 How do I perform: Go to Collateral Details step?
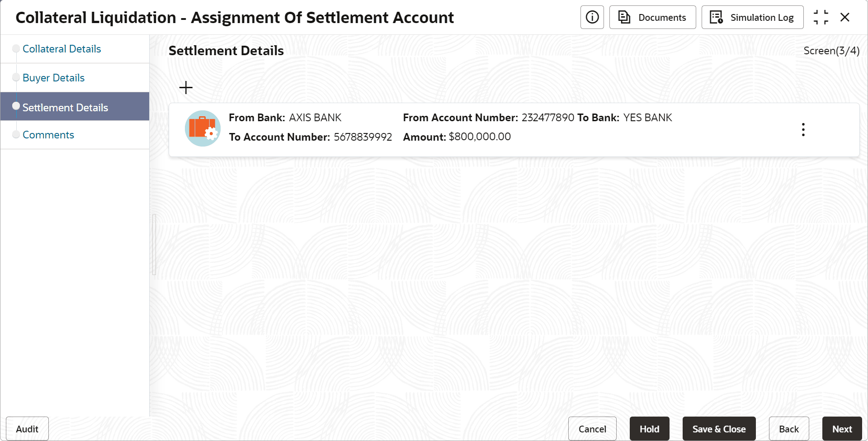pos(61,49)
